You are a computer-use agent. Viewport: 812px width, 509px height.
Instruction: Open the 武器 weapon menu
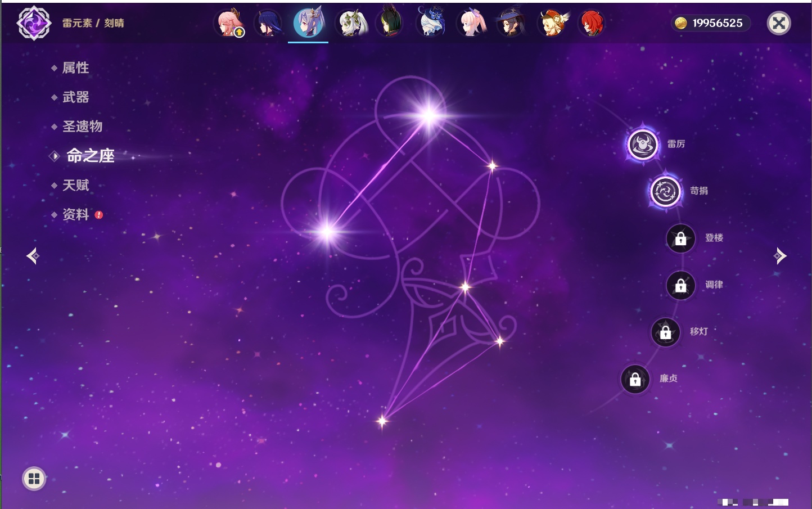click(x=75, y=97)
